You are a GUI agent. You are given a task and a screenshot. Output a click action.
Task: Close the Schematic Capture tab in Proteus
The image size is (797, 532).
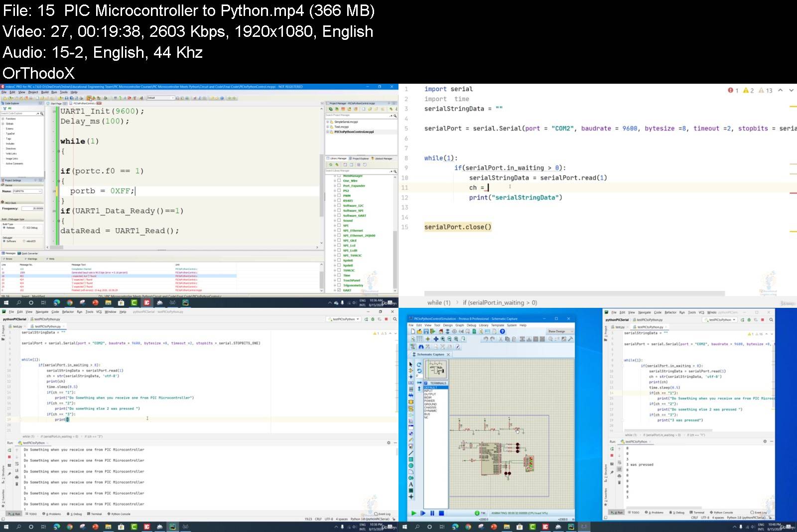(x=448, y=355)
